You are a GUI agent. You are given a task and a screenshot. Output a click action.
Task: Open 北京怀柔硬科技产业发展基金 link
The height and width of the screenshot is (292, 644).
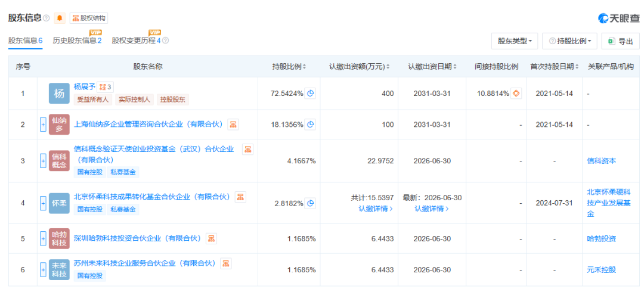[x=610, y=203]
